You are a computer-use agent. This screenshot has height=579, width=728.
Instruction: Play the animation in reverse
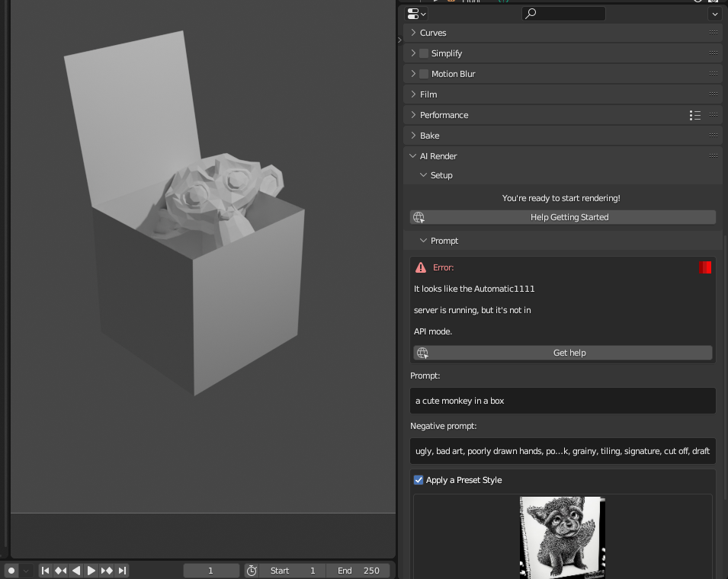pos(76,570)
